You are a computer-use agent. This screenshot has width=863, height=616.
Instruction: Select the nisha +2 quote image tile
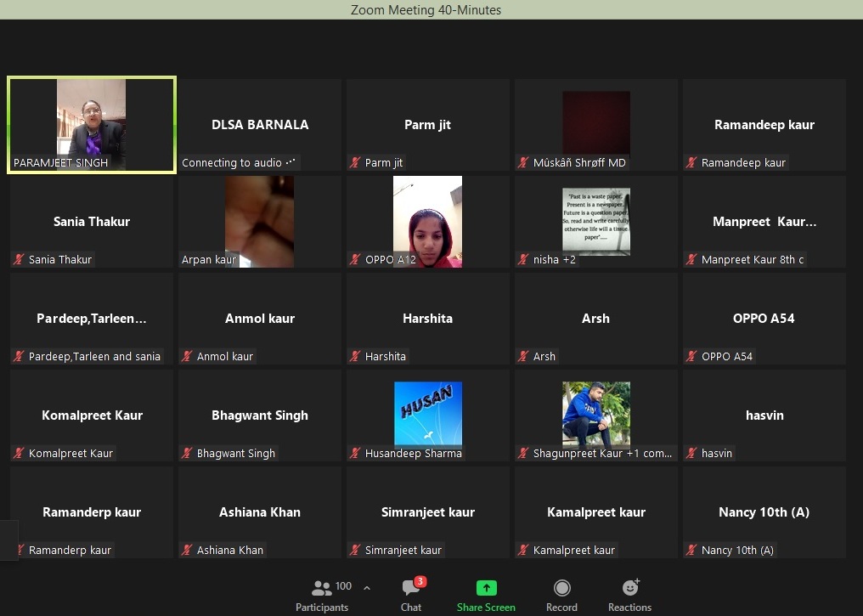pos(596,219)
